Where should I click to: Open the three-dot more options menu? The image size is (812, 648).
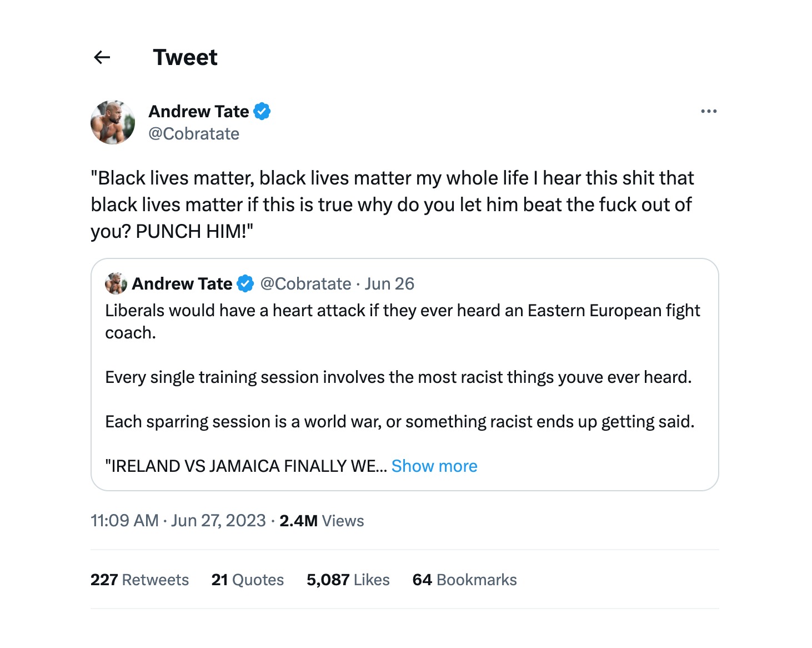(x=708, y=111)
